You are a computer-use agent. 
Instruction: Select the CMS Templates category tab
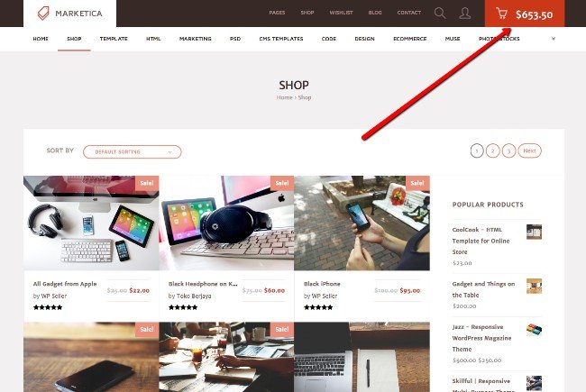[281, 39]
